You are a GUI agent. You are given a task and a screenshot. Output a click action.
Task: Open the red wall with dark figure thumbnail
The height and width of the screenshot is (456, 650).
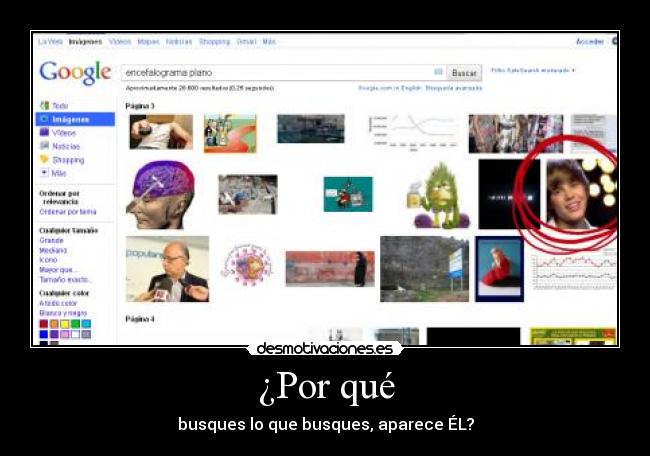(330, 269)
